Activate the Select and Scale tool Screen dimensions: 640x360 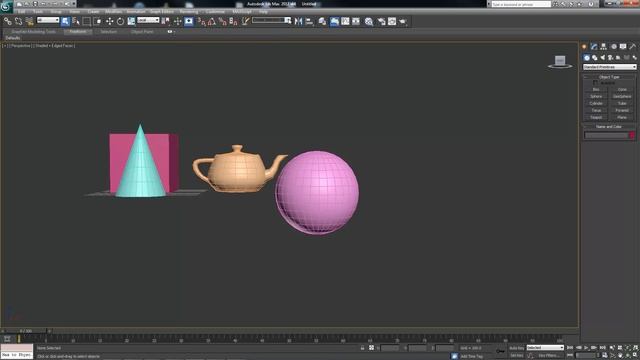131,21
